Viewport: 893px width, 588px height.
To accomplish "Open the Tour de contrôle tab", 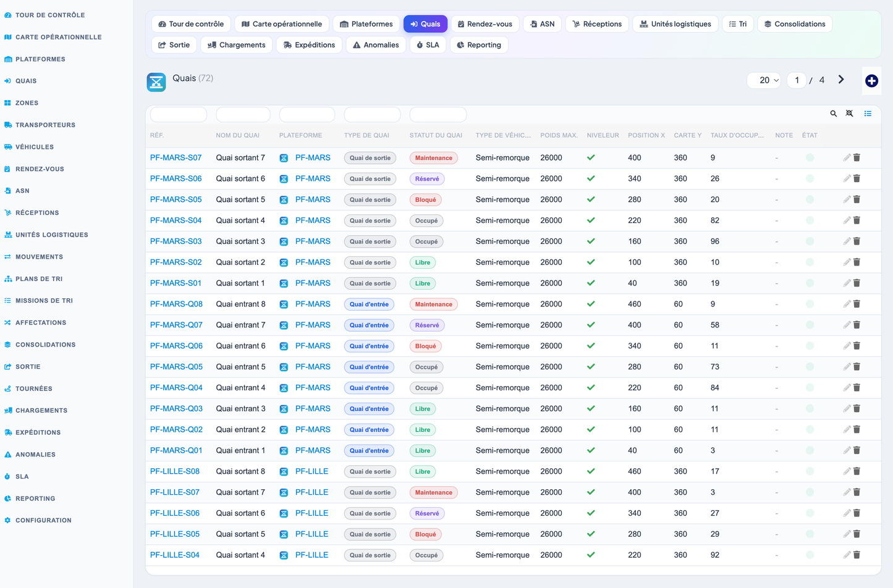I will point(191,24).
